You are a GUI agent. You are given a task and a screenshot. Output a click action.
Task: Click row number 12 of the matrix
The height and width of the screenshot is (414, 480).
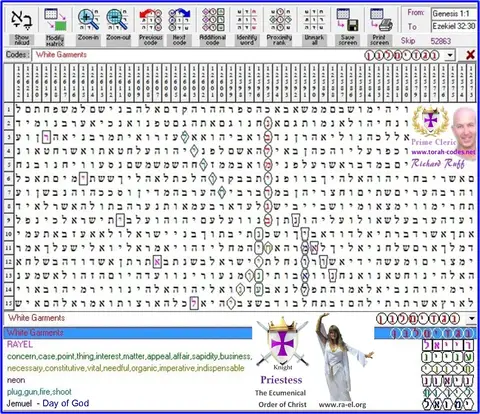9,262
